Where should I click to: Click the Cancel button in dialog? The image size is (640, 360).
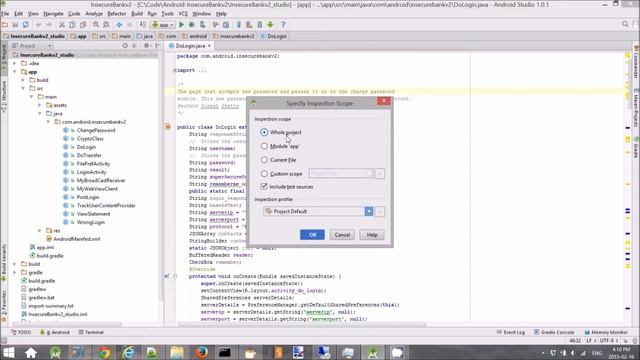pyautogui.click(x=342, y=235)
